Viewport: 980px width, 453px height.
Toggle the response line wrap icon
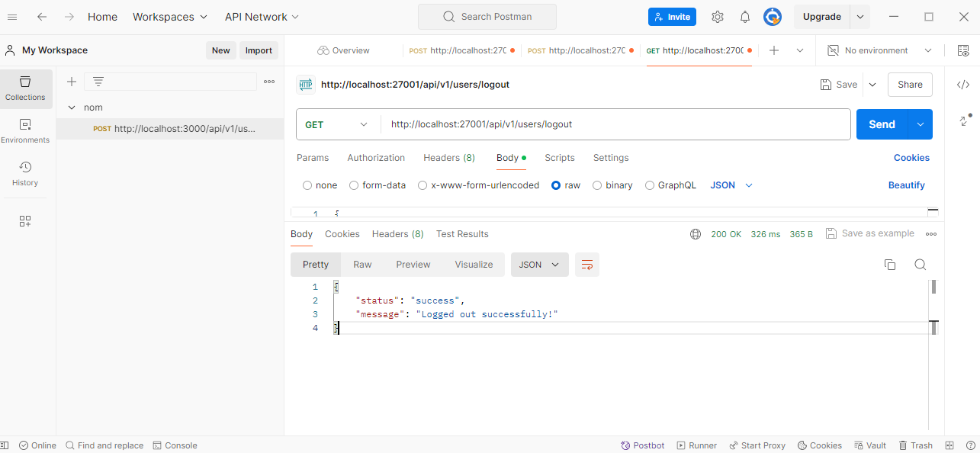pos(586,265)
